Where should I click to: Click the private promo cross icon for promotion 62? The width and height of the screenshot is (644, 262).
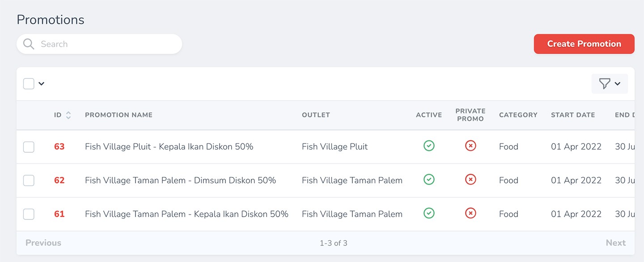point(470,180)
